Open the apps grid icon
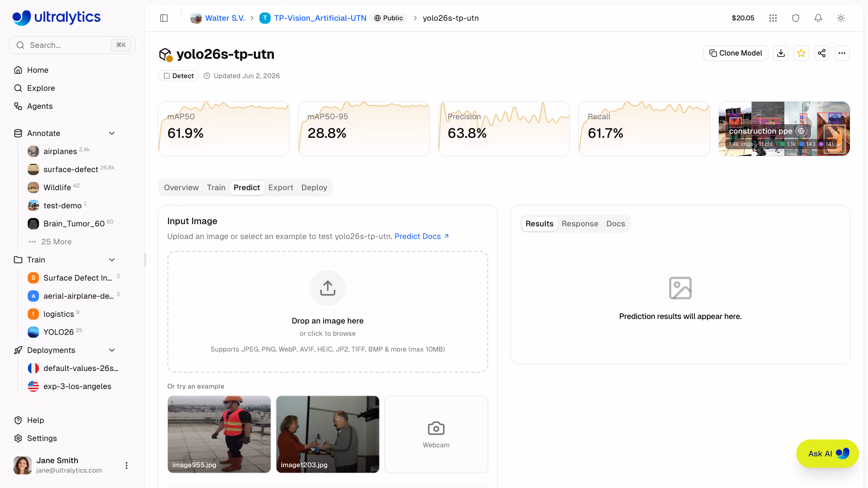The width and height of the screenshot is (868, 488). coord(773,18)
